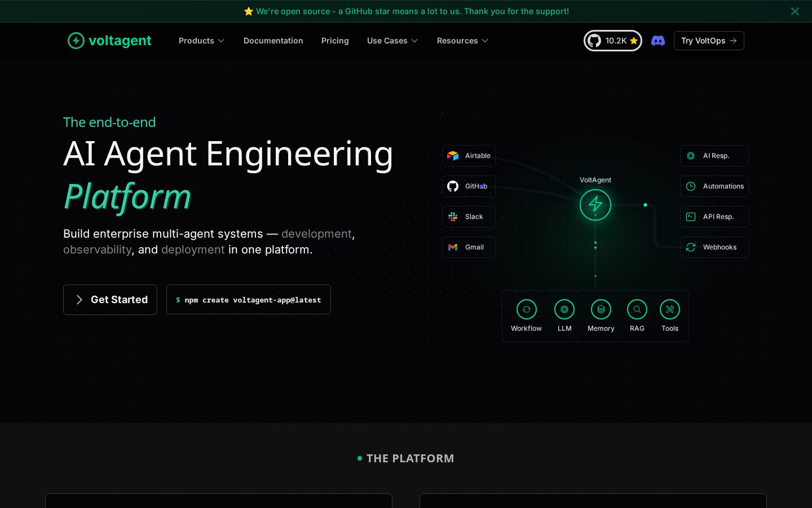Copy the npm create voltagent-app@latest command
Viewport: 812px width, 508px height.
249,300
